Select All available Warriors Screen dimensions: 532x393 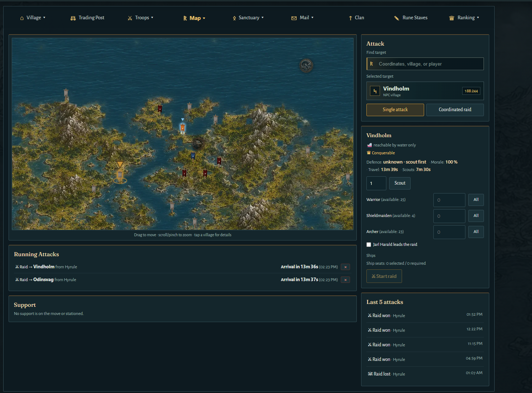click(476, 200)
